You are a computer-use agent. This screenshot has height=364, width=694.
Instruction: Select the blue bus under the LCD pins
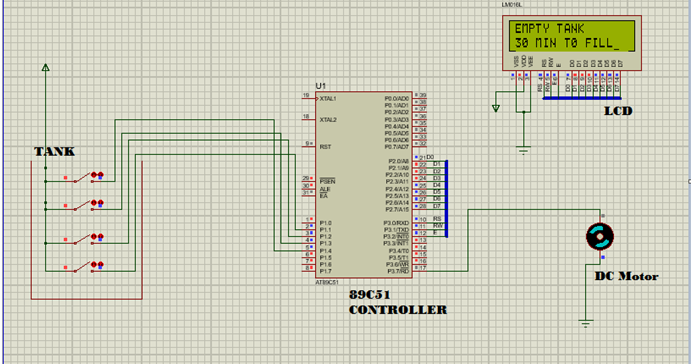point(582,98)
